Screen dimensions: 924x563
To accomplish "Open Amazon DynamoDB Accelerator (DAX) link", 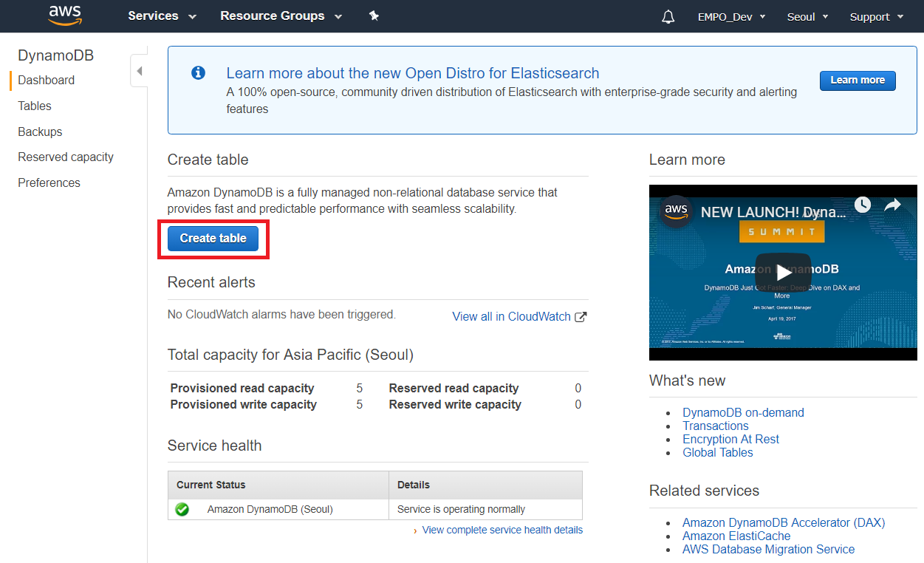I will 784,522.
